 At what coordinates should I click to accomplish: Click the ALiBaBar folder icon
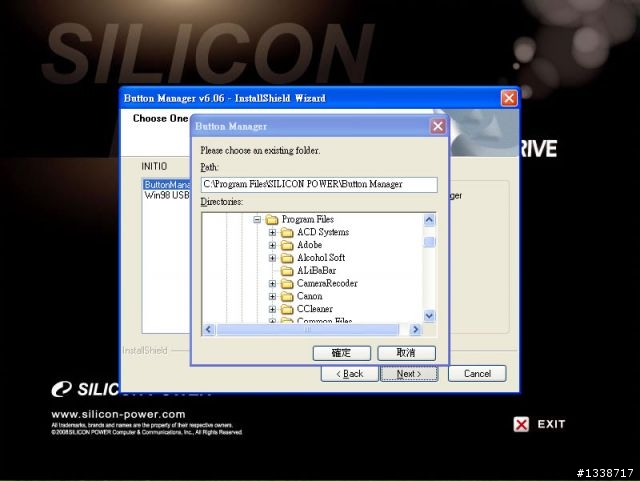pos(287,271)
